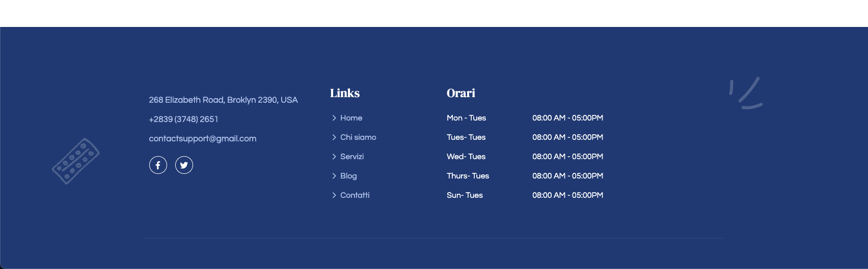This screenshot has height=269, width=868.
Task: Click the chevron arrow beside Contatti
Action: click(334, 195)
